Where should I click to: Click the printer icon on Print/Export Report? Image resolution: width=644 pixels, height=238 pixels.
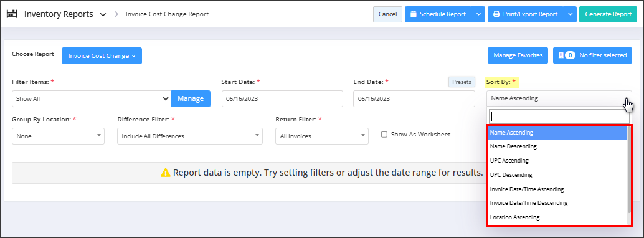coord(496,14)
